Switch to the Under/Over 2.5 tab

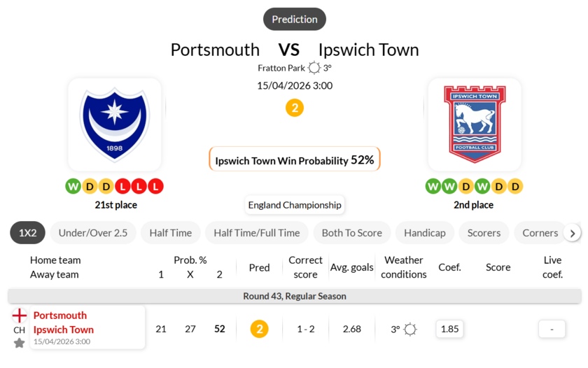coord(93,233)
